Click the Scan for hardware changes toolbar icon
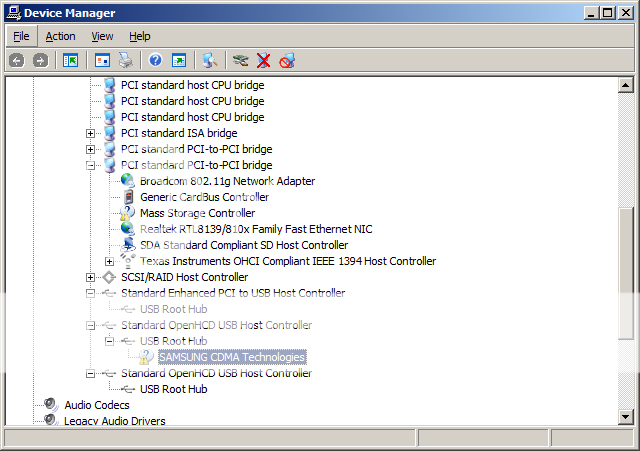This screenshot has height=451, width=640. pos(210,60)
